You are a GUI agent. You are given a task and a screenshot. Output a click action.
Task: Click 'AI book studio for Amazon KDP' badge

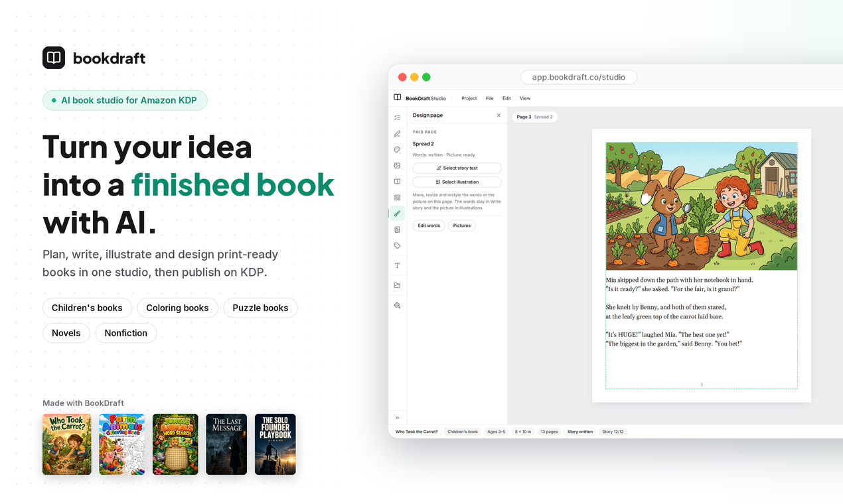click(x=125, y=100)
